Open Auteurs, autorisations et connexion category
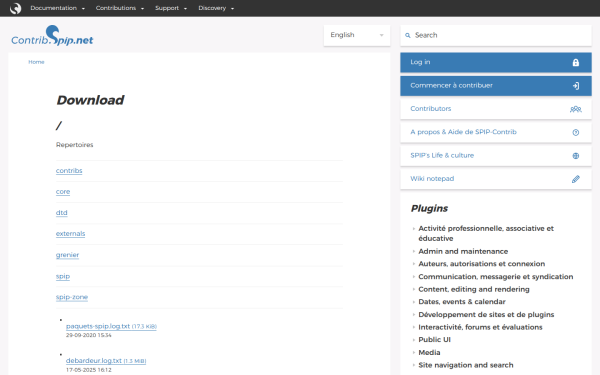Screen dimensions: 600x375 coord(481,264)
